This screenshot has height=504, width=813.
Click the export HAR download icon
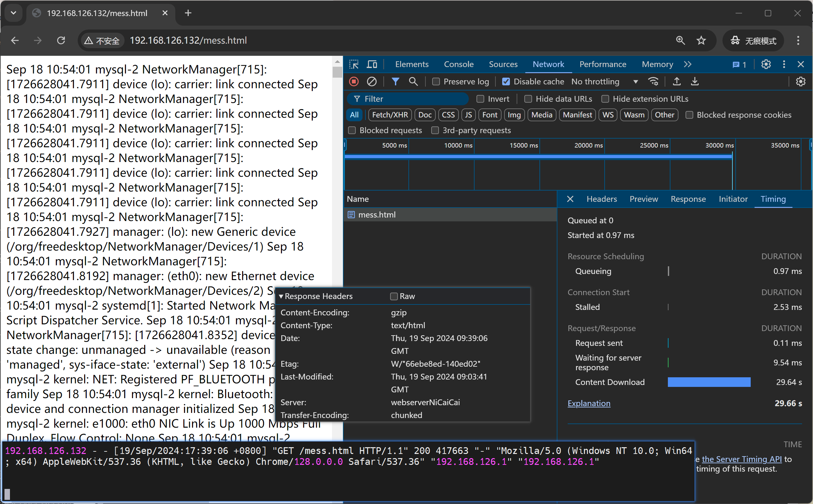pyautogui.click(x=695, y=81)
